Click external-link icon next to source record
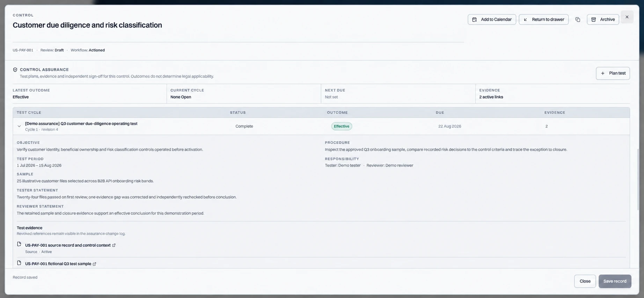Image resolution: width=644 pixels, height=298 pixels. click(x=114, y=245)
